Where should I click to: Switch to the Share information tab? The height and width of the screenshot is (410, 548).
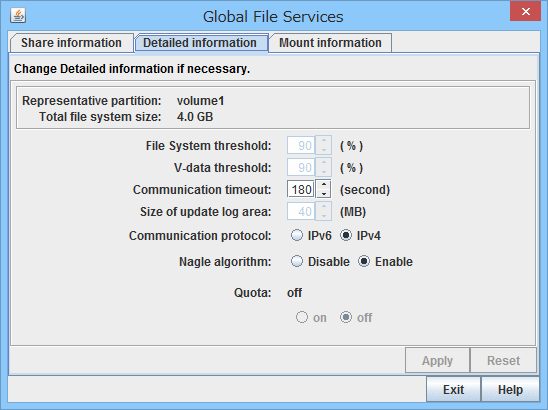[71, 43]
